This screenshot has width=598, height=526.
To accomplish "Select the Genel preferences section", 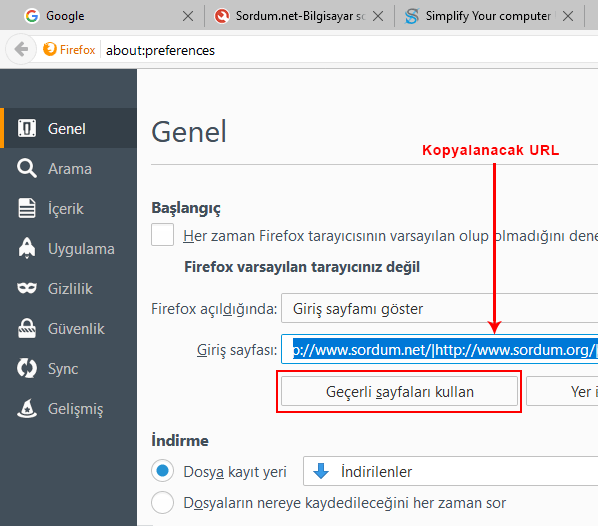I will (x=69, y=128).
